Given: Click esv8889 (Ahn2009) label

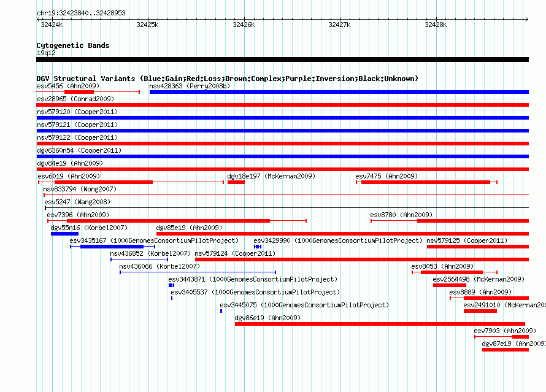Looking at the screenshot, I should [480, 292].
